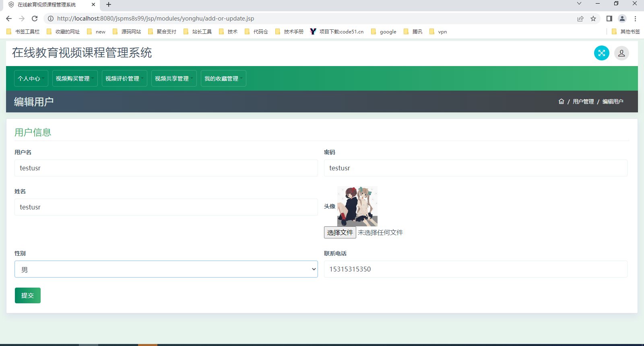Click the 姓名 input field

point(166,207)
